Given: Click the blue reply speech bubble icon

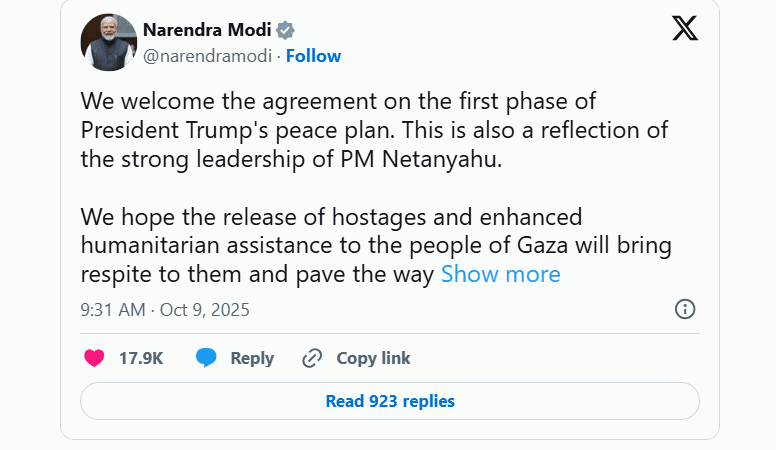Looking at the screenshot, I should [x=206, y=358].
